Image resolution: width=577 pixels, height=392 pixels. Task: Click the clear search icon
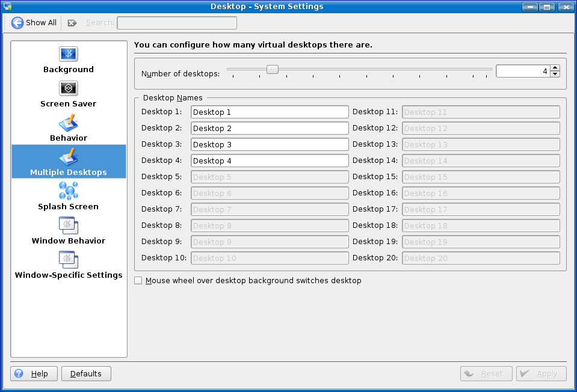(x=72, y=23)
